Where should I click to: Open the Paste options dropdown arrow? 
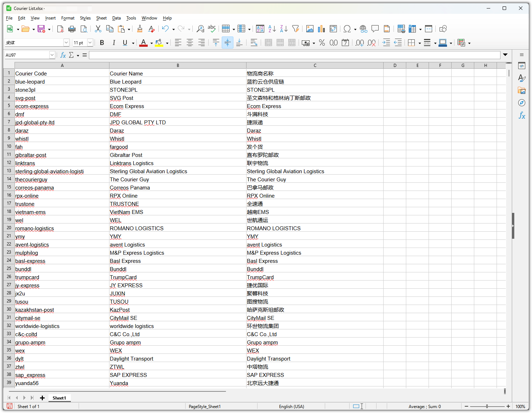coord(129,29)
